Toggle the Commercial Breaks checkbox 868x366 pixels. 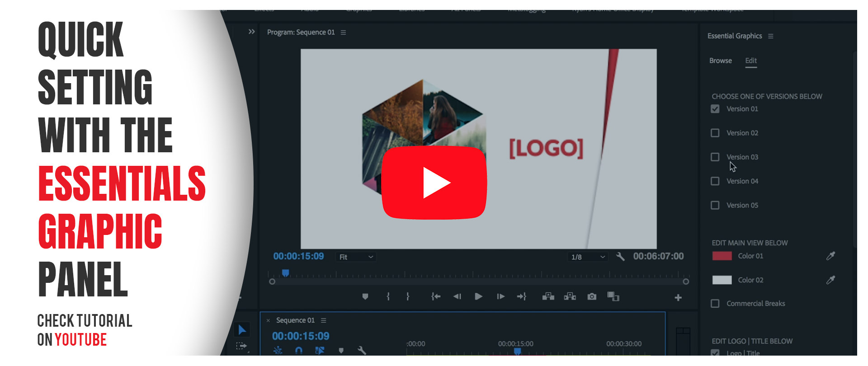point(715,304)
